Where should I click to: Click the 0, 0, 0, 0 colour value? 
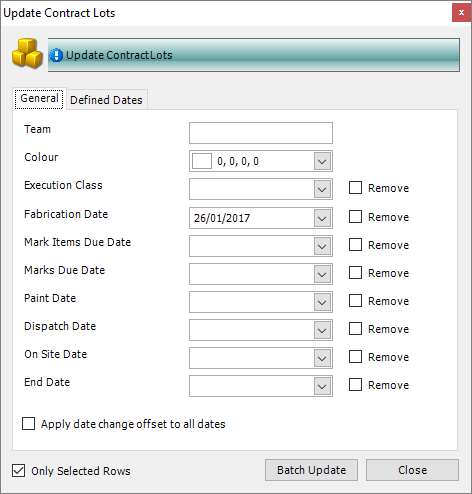[x=238, y=161]
